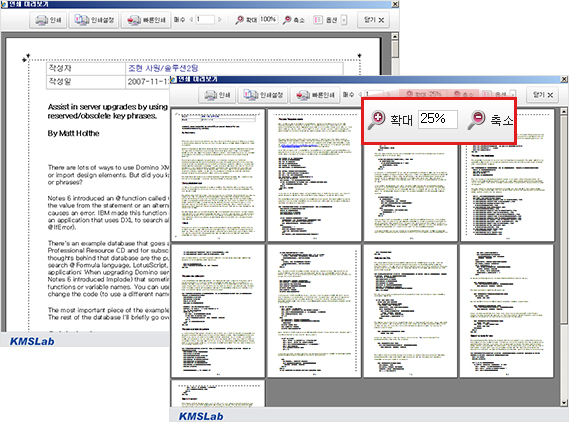The image size is (569, 422).
Task: Click the 100% zoom value field
Action: tap(269, 19)
